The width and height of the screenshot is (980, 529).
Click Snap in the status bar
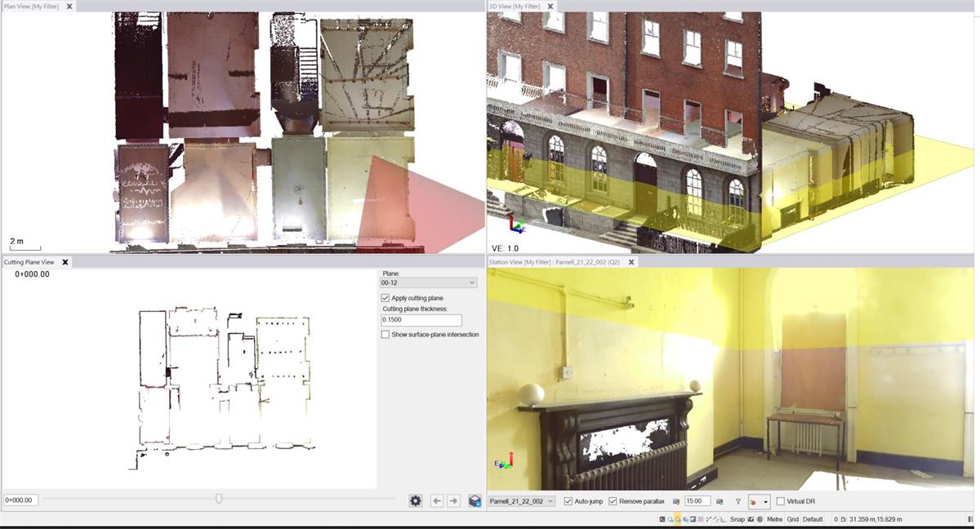tap(737, 519)
